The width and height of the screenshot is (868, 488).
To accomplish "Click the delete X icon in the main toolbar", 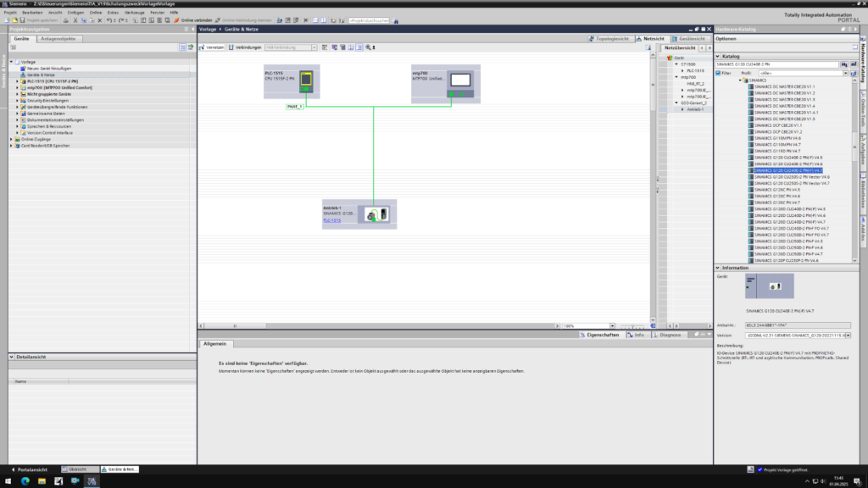I will click(100, 20).
